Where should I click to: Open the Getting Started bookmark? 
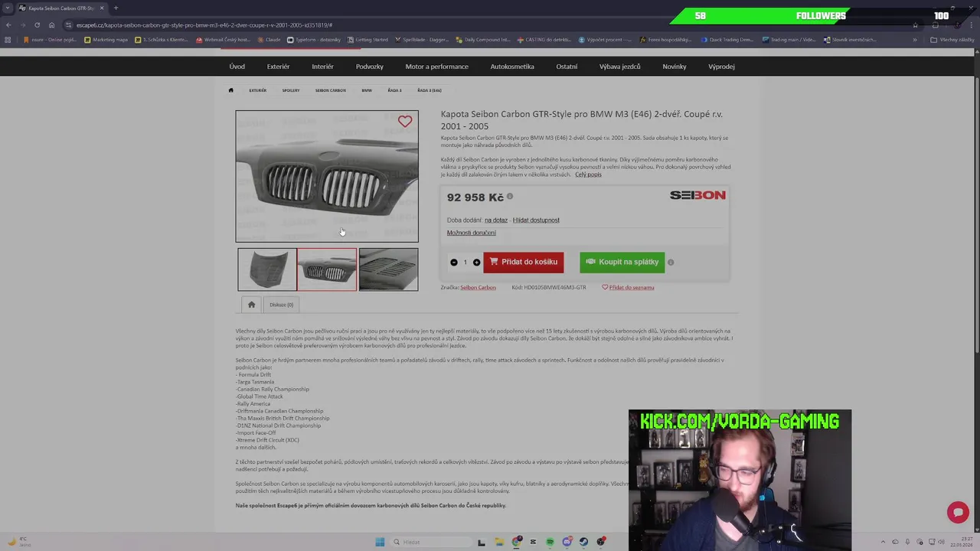coord(367,40)
